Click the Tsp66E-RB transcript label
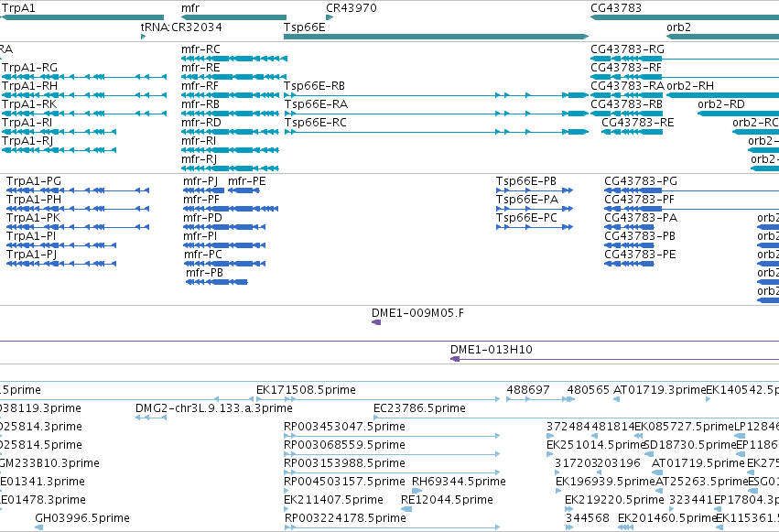Screen dimensions: 779x532 tap(314, 85)
